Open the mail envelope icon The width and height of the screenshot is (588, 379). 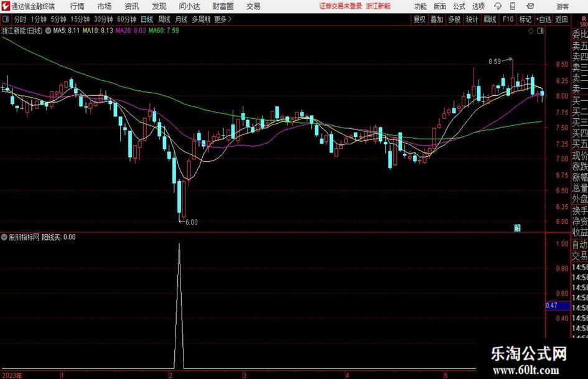tap(530, 6)
